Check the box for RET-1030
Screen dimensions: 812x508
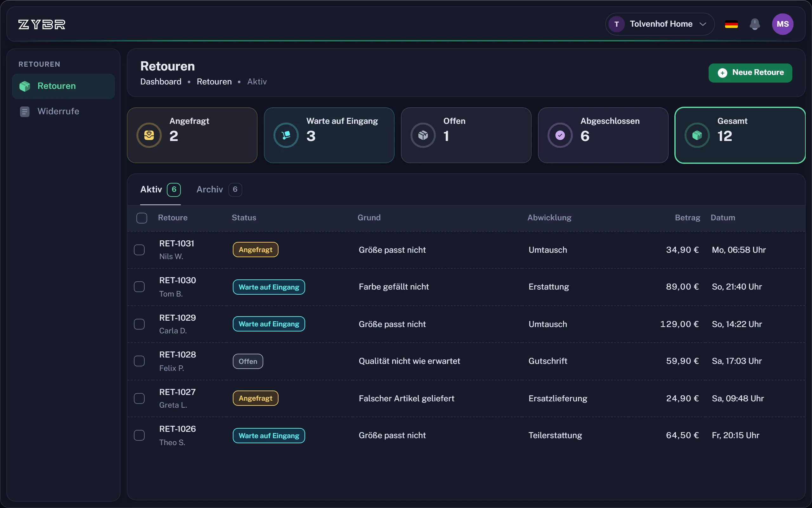(139, 287)
